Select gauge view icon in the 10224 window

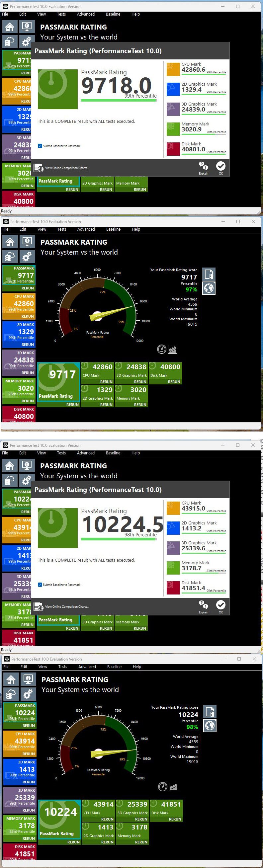pos(163,787)
